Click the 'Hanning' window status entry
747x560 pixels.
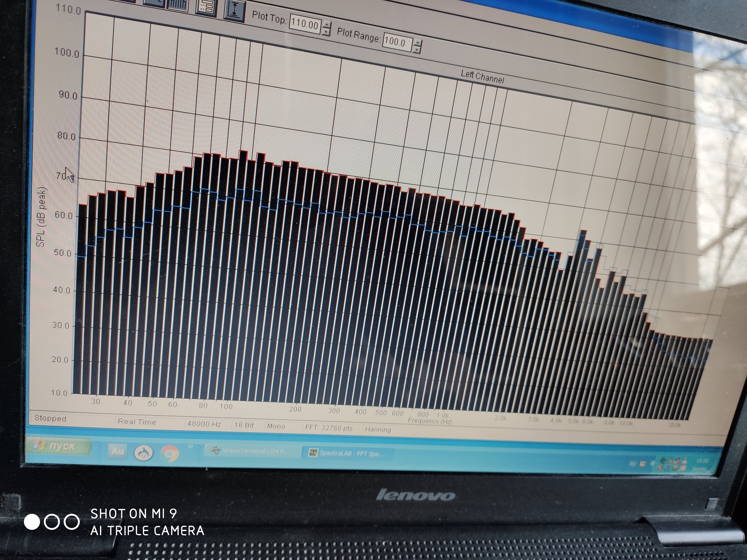378,429
